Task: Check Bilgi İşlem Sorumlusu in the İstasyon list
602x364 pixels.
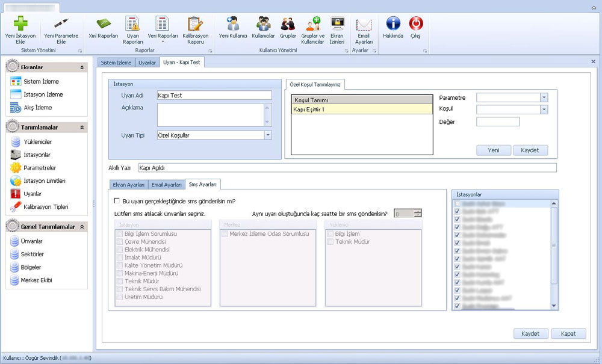Action: pyautogui.click(x=120, y=233)
